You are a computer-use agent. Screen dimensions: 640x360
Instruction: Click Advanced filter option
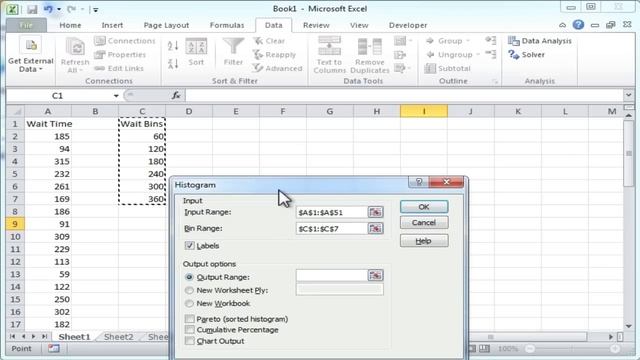pos(278,68)
